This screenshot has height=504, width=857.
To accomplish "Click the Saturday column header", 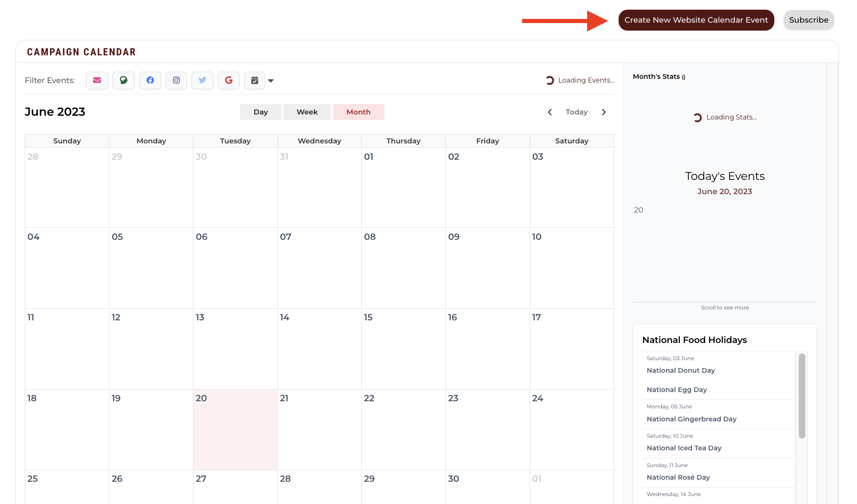I will [572, 141].
